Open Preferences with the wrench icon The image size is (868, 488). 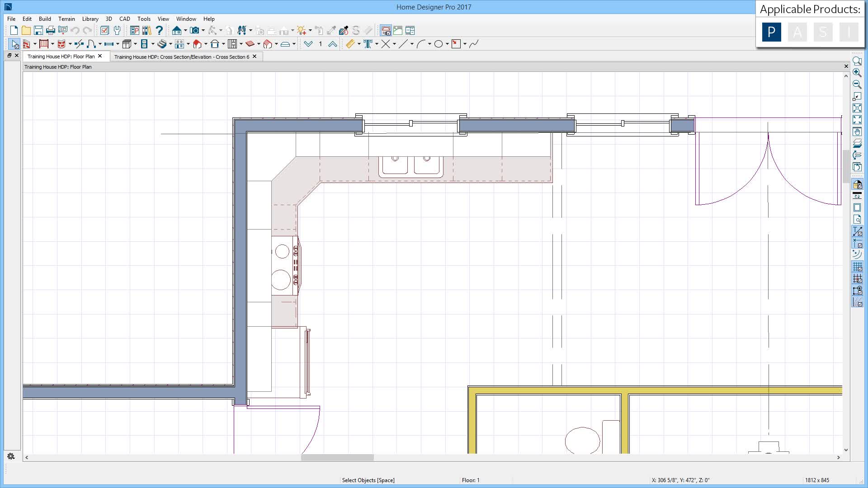coord(117,31)
